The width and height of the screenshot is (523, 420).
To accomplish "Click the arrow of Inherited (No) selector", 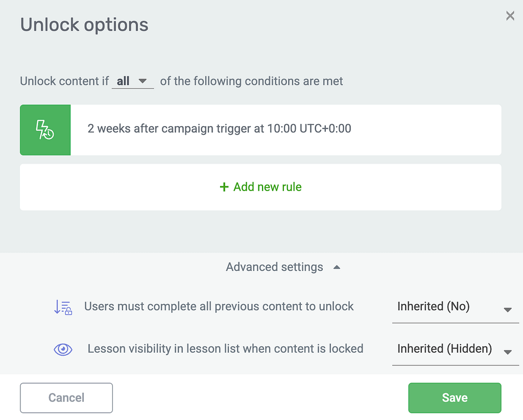I will [x=508, y=310].
